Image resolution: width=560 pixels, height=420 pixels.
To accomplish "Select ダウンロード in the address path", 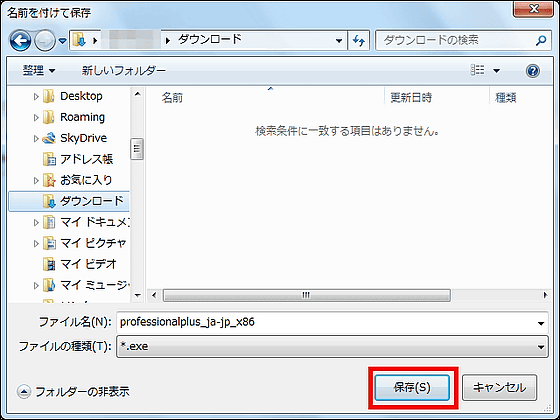I will pos(210,39).
